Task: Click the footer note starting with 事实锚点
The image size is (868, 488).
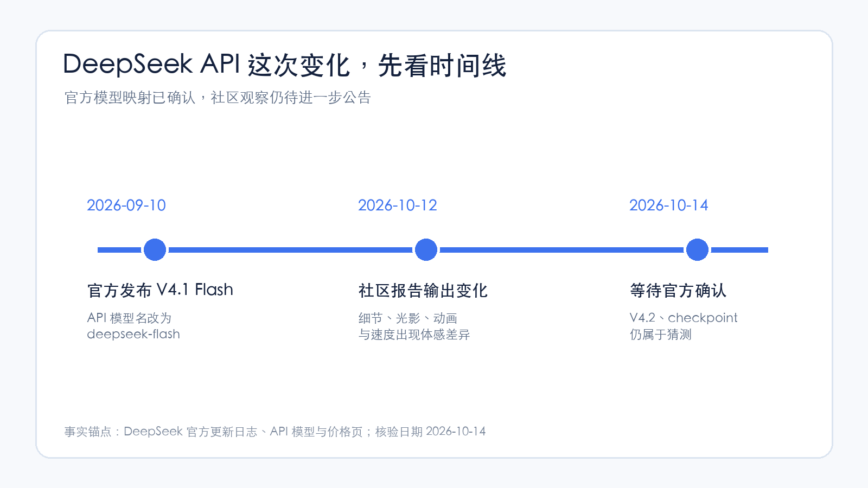Action: pyautogui.click(x=275, y=432)
